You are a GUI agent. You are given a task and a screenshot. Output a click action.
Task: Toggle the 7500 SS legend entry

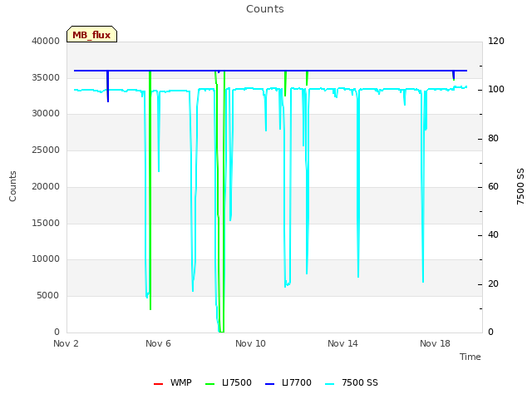click(351, 382)
